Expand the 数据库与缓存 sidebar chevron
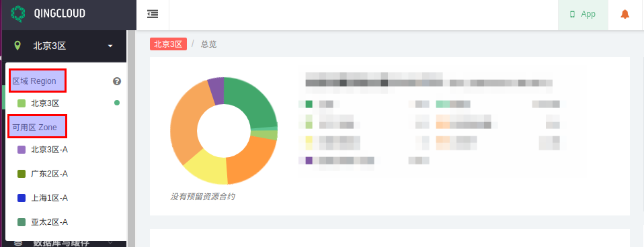644x247 pixels. (110, 243)
